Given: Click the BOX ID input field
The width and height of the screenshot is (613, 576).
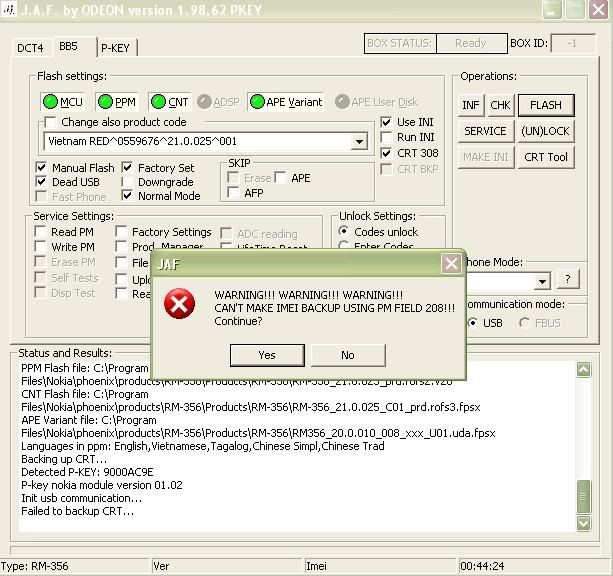Looking at the screenshot, I should click(x=573, y=43).
